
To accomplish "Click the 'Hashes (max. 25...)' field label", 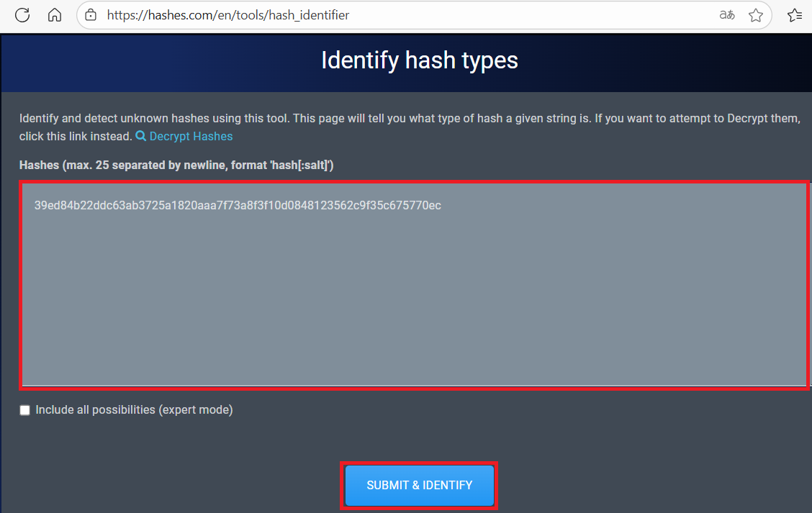I will 176,165.
